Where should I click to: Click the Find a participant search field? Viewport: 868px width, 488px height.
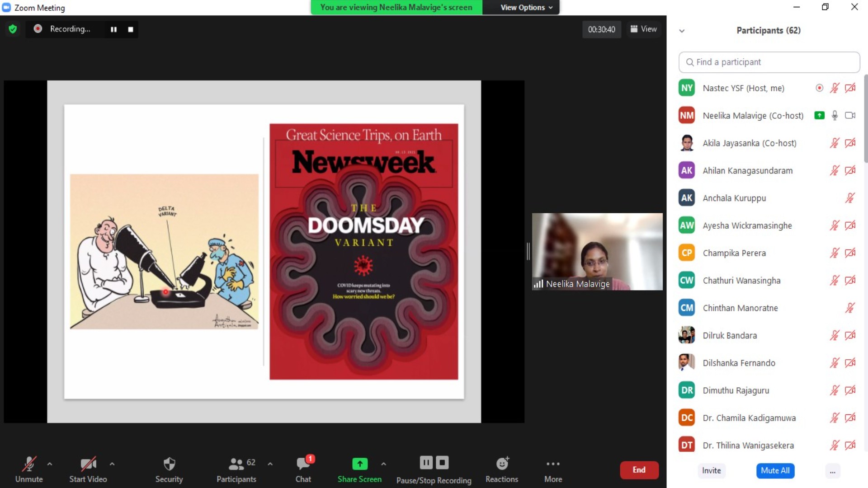point(769,62)
